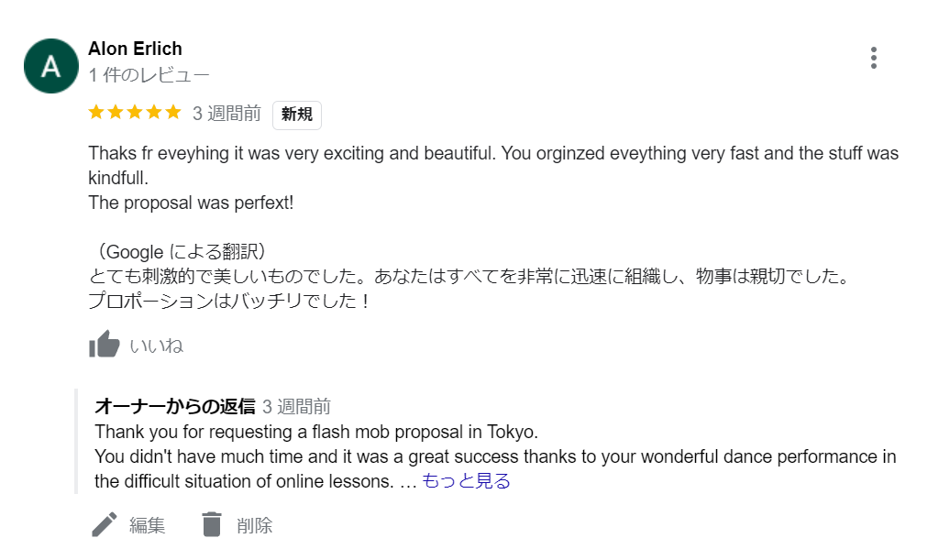
Task: Select the '編集' edit button text
Action: point(148,526)
